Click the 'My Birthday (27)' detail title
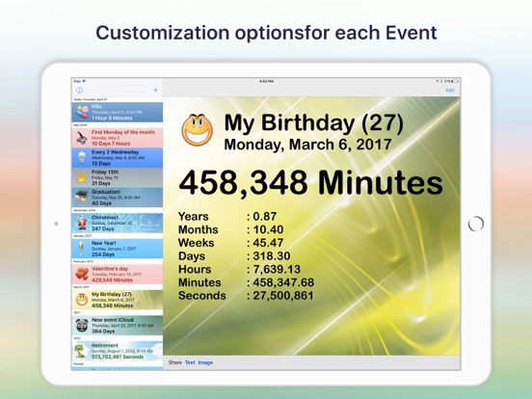The height and width of the screenshot is (399, 532). pyautogui.click(x=314, y=122)
